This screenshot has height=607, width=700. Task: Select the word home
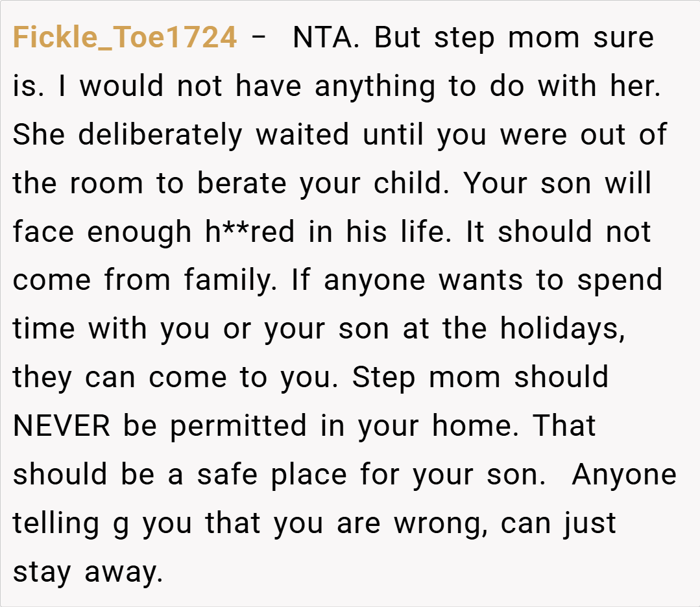474,426
